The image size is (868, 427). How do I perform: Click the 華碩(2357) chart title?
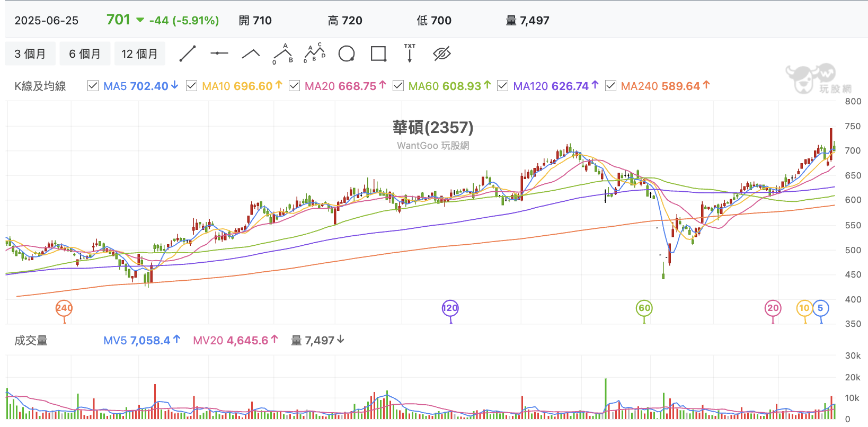[433, 127]
